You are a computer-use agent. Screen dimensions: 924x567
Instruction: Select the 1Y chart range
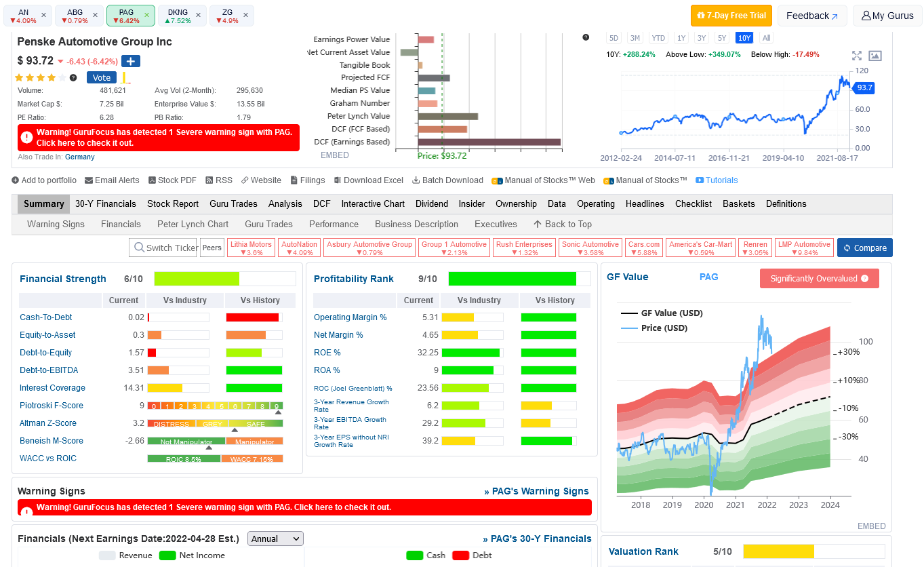[x=681, y=38]
